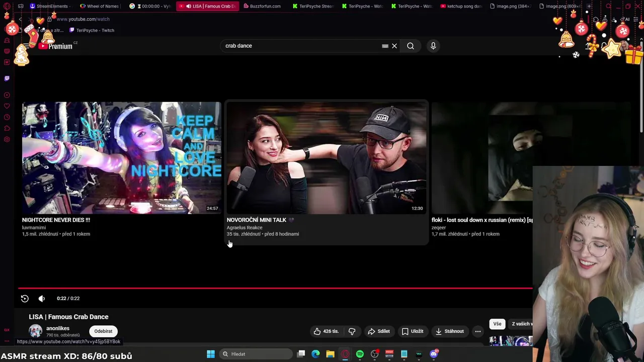Viewport: 644px width, 362px height.
Task: Click the Uložit save button
Action: 412,331
